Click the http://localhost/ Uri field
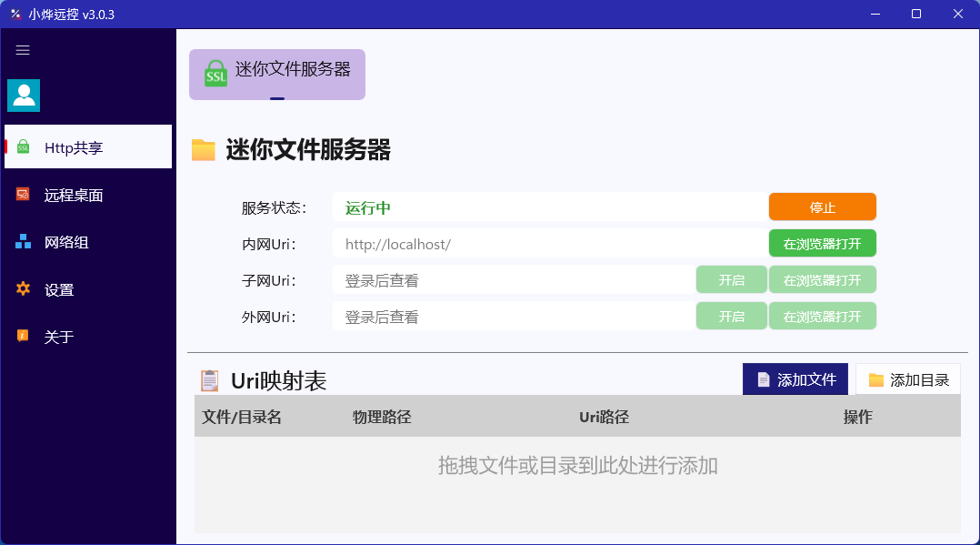 pyautogui.click(x=551, y=244)
